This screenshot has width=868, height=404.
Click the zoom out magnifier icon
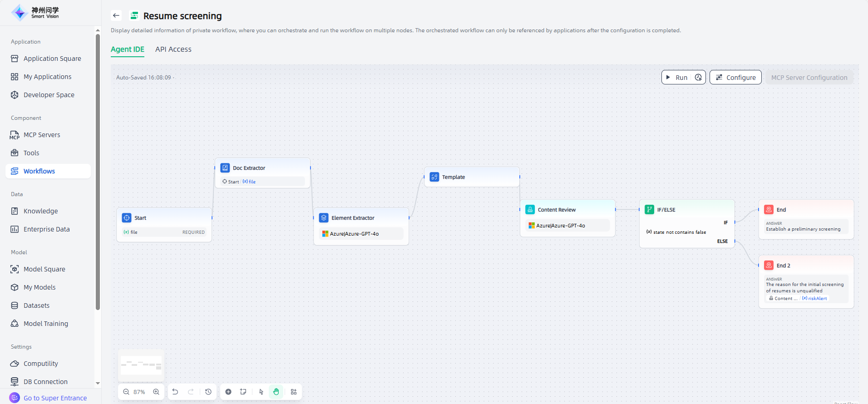click(126, 392)
